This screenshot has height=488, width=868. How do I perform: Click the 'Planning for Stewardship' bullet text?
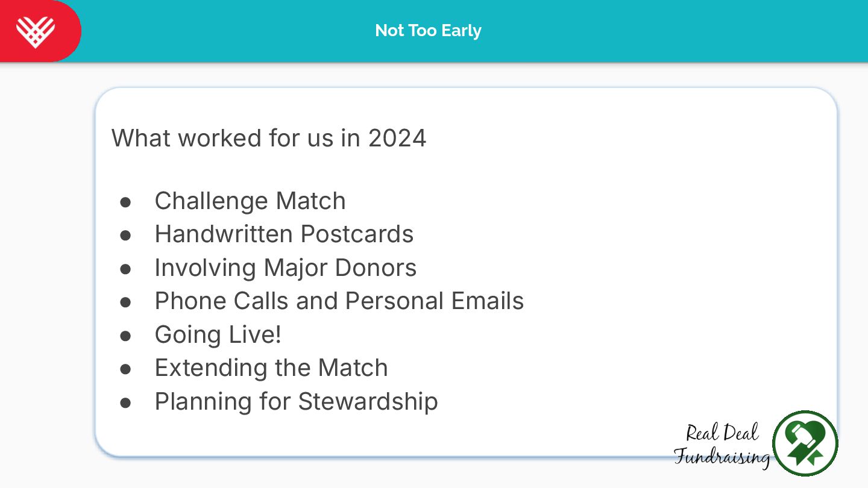click(296, 401)
